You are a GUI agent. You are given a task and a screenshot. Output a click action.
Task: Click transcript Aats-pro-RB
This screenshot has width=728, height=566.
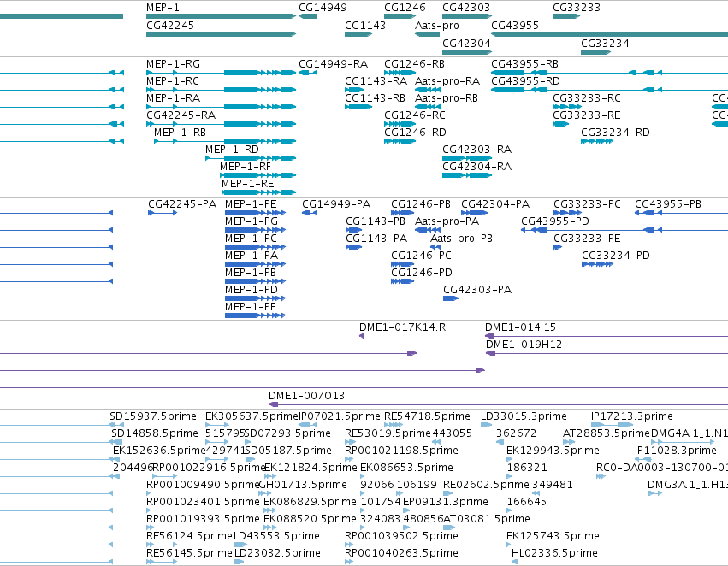click(x=427, y=107)
